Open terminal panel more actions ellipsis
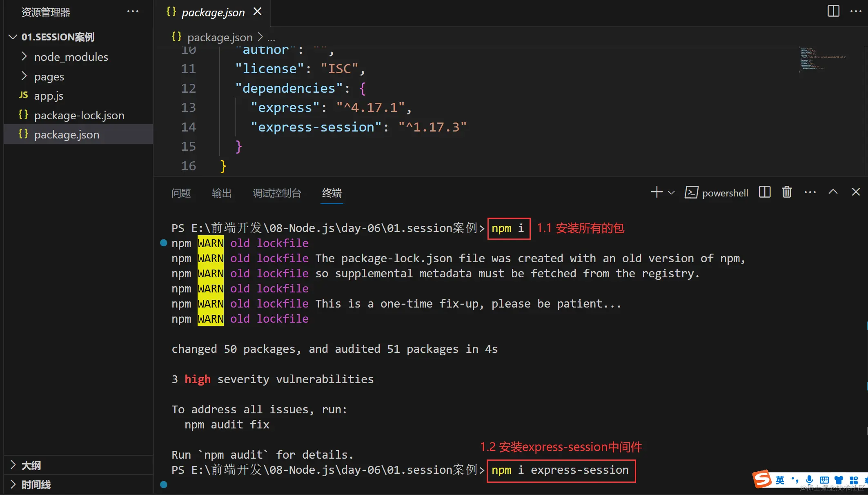The image size is (868, 495). pos(810,192)
